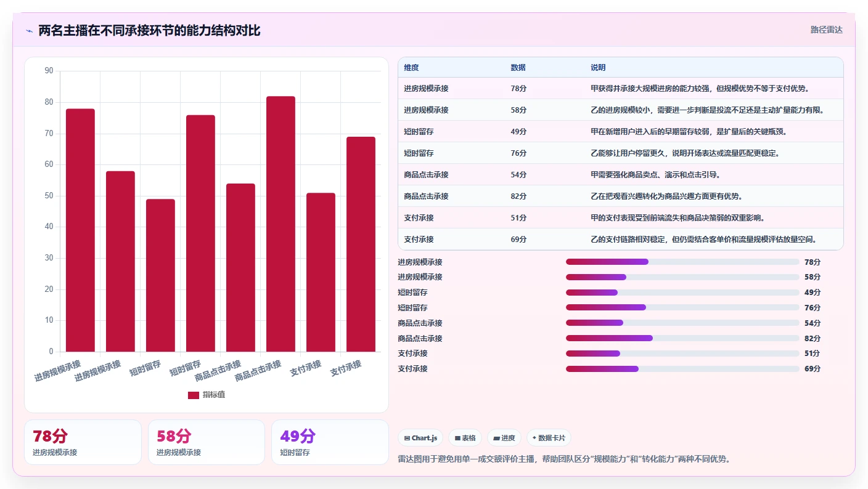Click the 指标值 legend text
Image resolution: width=868 pixels, height=489 pixels.
(x=214, y=395)
